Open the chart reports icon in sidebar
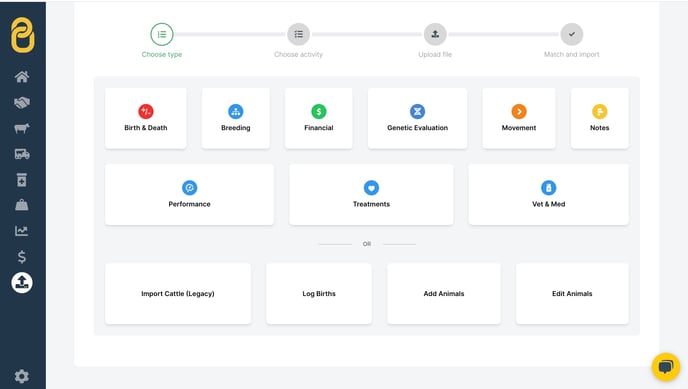 pyautogui.click(x=22, y=231)
